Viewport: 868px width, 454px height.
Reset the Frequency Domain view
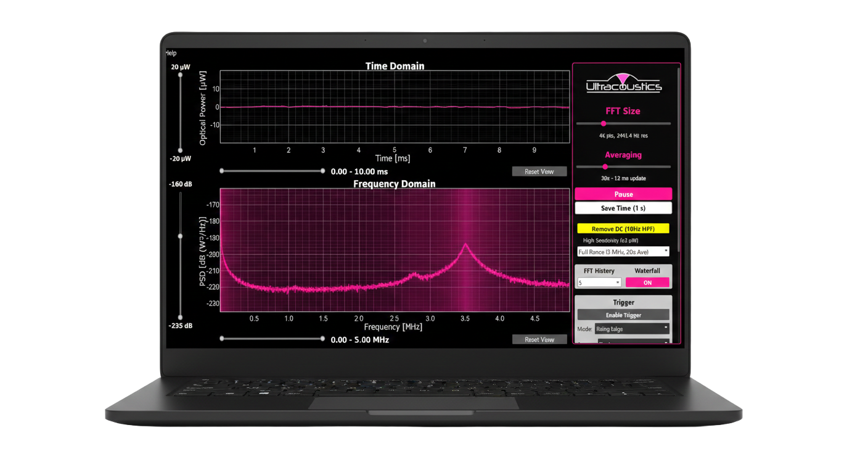click(x=539, y=339)
